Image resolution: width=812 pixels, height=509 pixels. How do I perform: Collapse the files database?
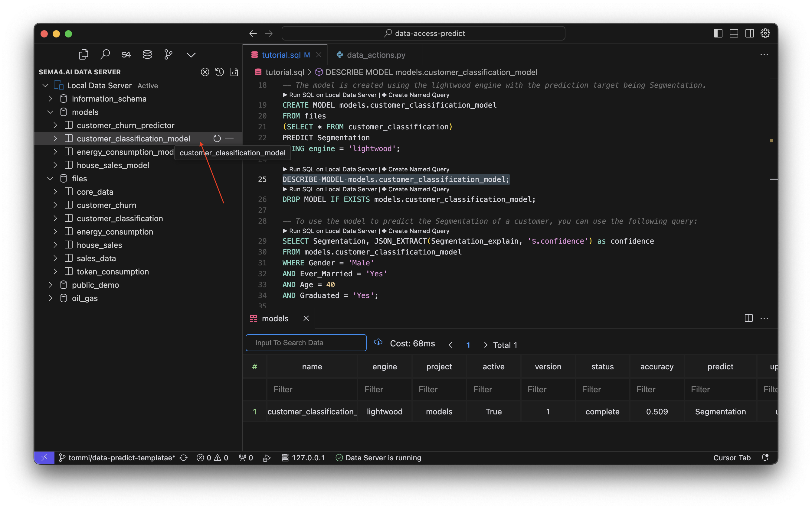pyautogui.click(x=50, y=178)
